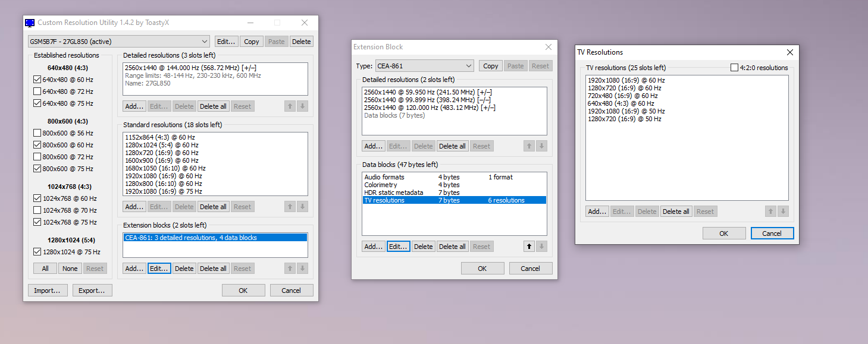Enable the 4:2:0 resolutions checkbox
This screenshot has width=868, height=344.
point(734,68)
